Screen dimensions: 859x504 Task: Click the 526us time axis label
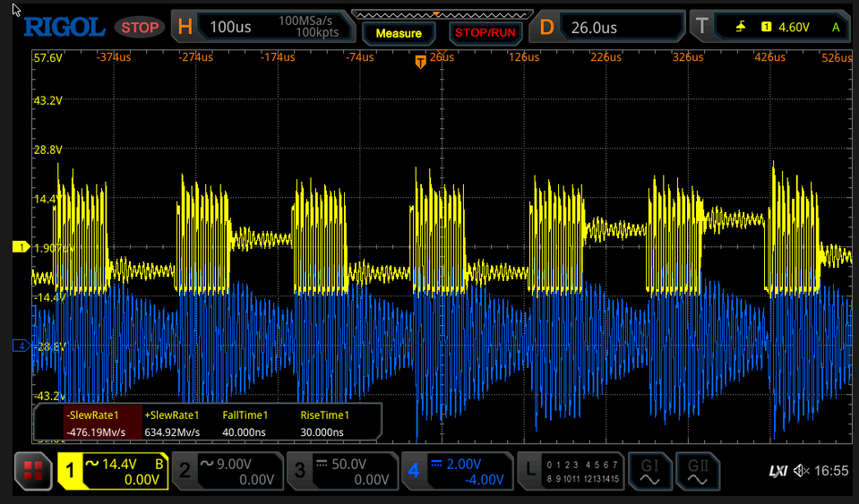837,57
